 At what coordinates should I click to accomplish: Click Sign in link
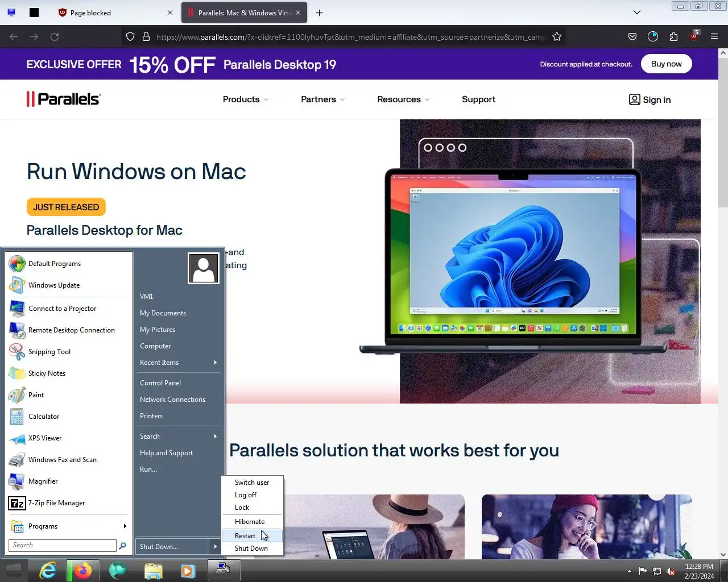650,99
